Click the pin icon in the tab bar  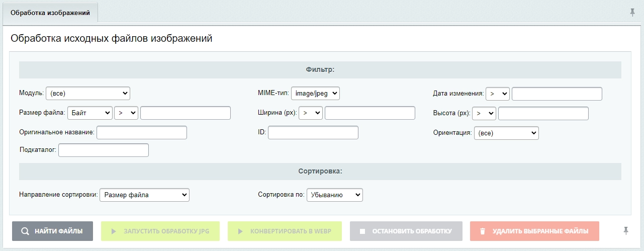632,13
